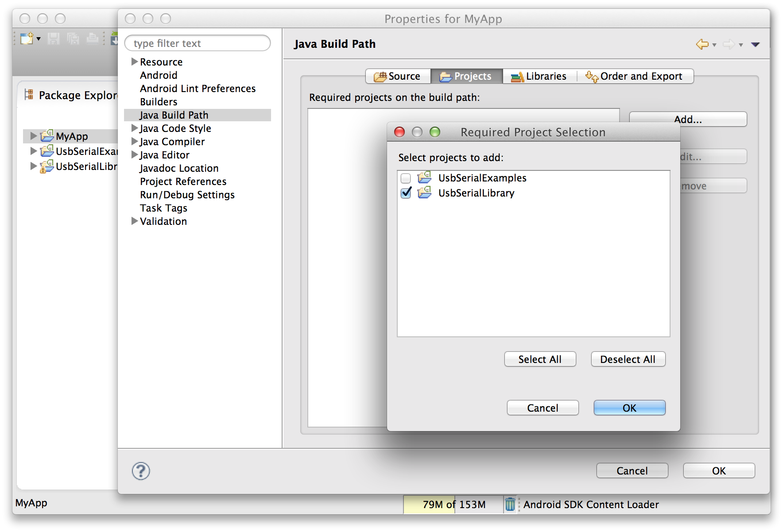Click the Order and Export tab icon
The width and height of the screenshot is (783, 532).
(x=592, y=76)
